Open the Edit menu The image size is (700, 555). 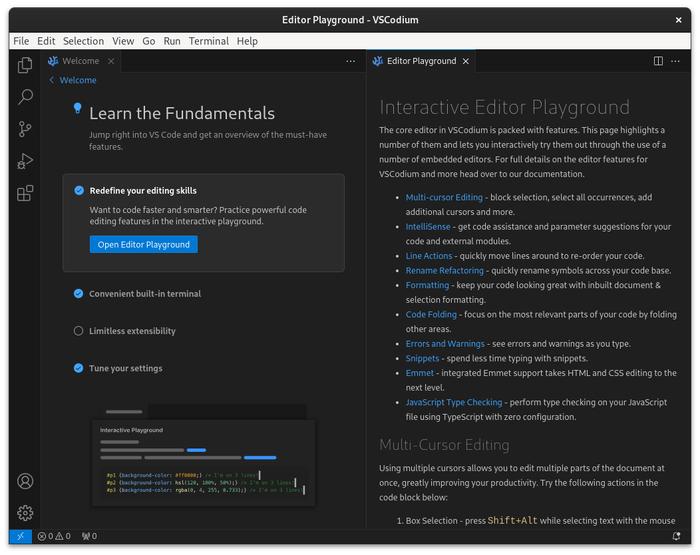(46, 41)
